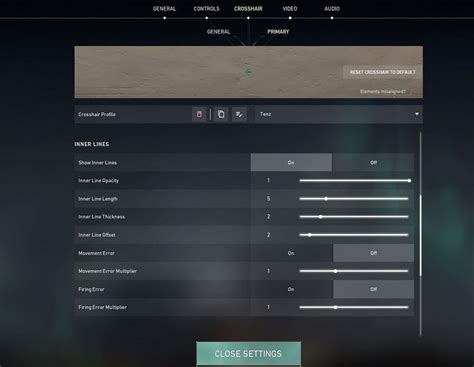Viewport: 474px width, 367px height.
Task: Click the Inner Line Length slider
Action: 354,199
